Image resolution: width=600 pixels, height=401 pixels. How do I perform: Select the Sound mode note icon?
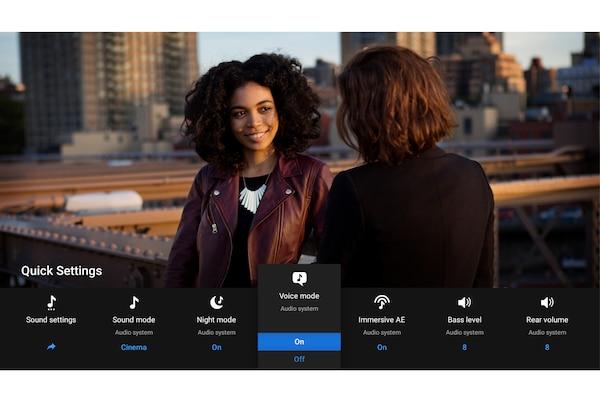[134, 303]
